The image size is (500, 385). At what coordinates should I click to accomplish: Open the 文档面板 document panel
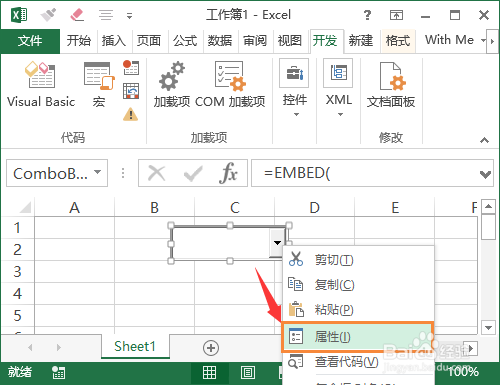[391, 85]
